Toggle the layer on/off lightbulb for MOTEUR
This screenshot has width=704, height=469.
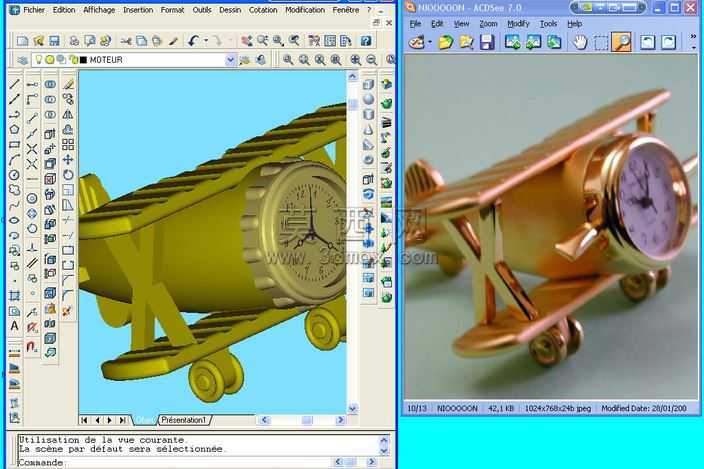point(39,60)
